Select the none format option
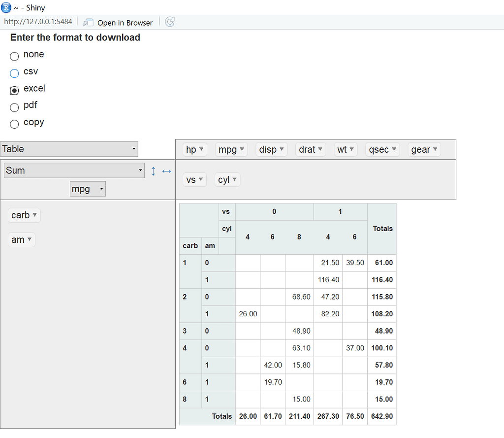The image size is (504, 438). [14, 56]
